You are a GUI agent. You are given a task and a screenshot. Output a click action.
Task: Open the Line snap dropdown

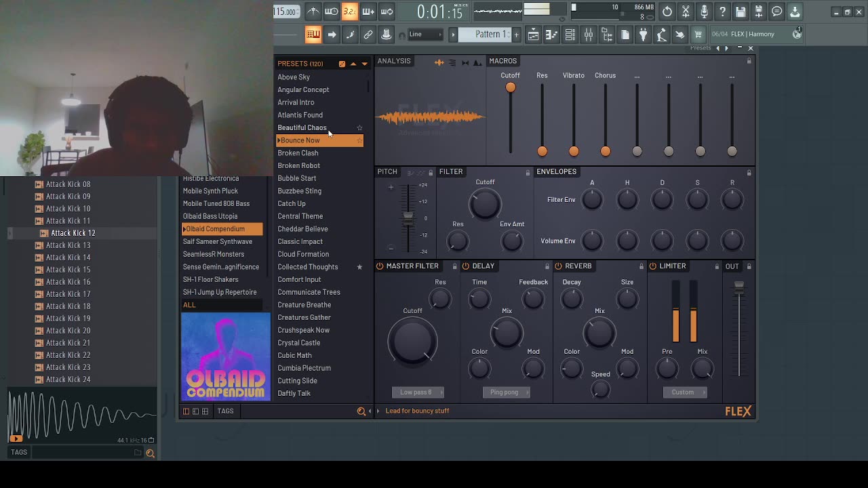point(425,35)
